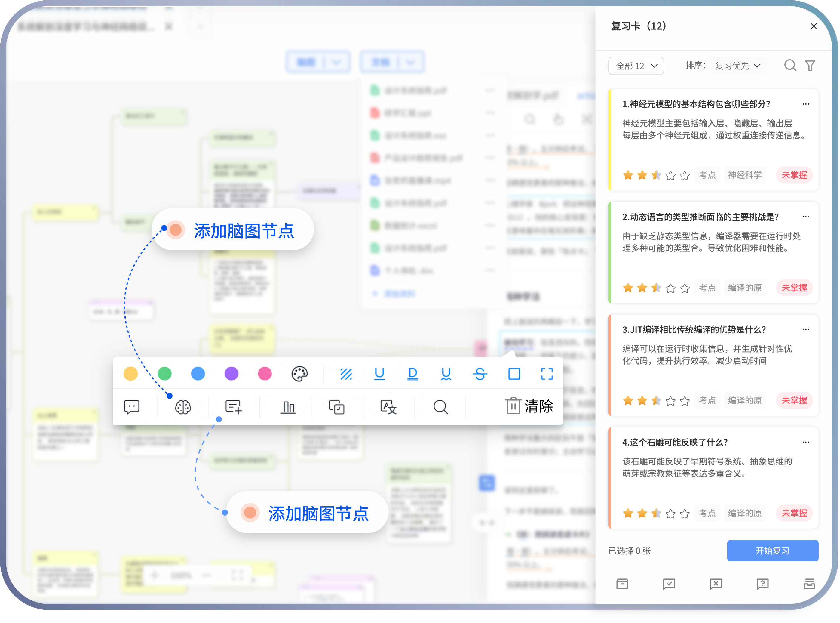Choose the green highlight color
The image size is (840, 623).
(165, 374)
